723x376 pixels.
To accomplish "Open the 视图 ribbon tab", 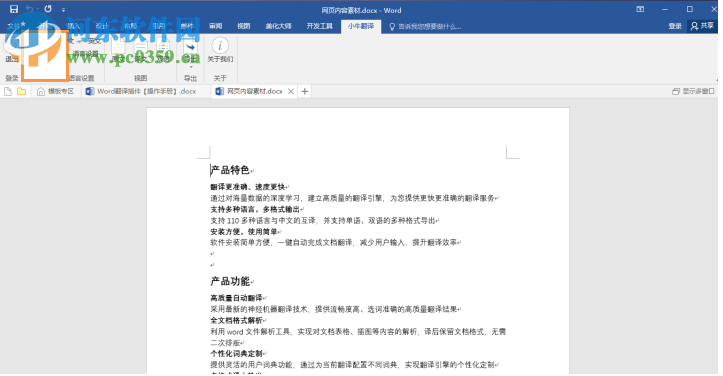I will point(243,26).
